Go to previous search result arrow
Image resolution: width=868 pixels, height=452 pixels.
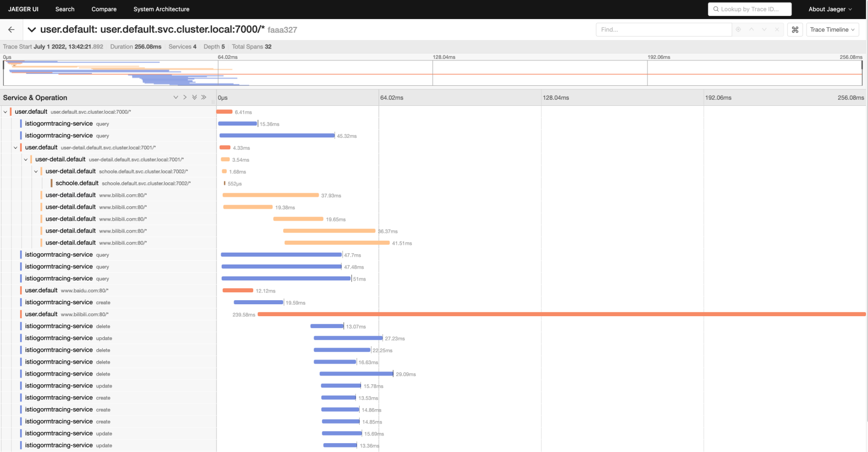(751, 29)
